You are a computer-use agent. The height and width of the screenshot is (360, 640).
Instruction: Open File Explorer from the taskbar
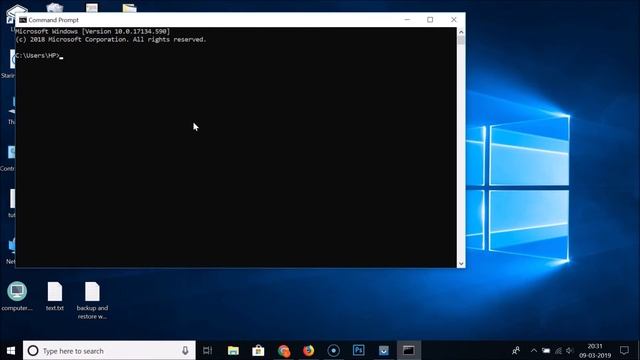[233, 351]
